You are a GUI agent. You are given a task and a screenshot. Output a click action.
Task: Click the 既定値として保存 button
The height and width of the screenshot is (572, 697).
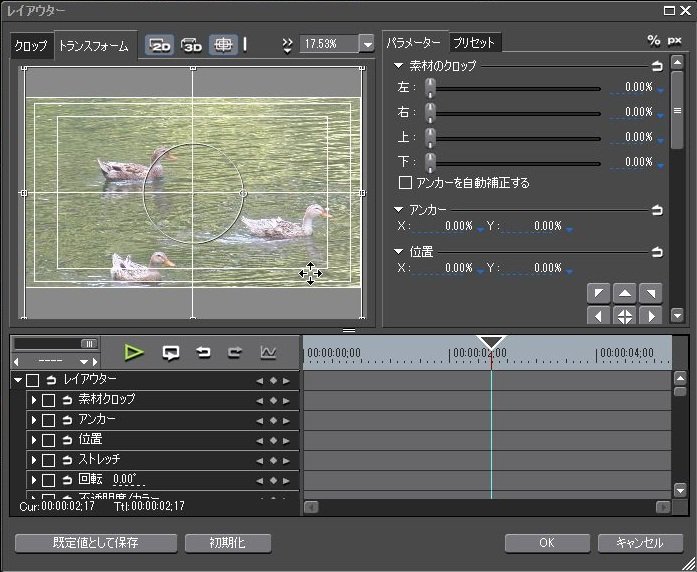click(x=96, y=543)
